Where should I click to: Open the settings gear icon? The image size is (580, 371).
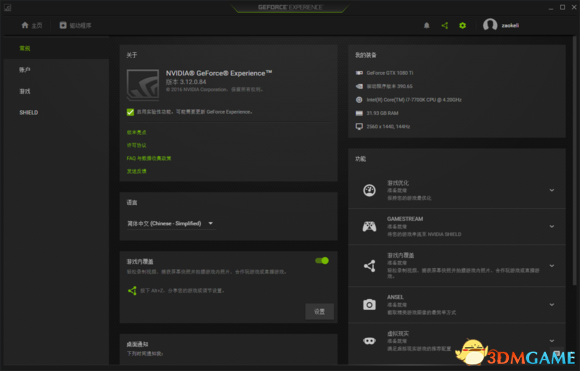click(462, 26)
